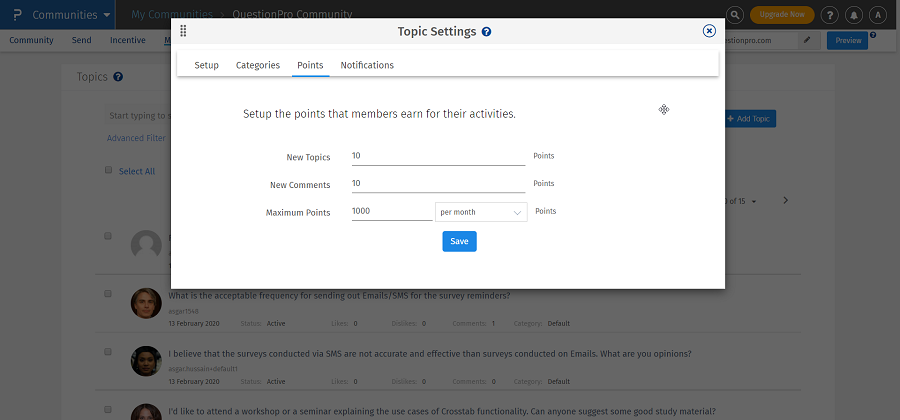This screenshot has width=900, height=420.
Task: Click 'Setup the points that members earn' description
Action: pos(379,114)
